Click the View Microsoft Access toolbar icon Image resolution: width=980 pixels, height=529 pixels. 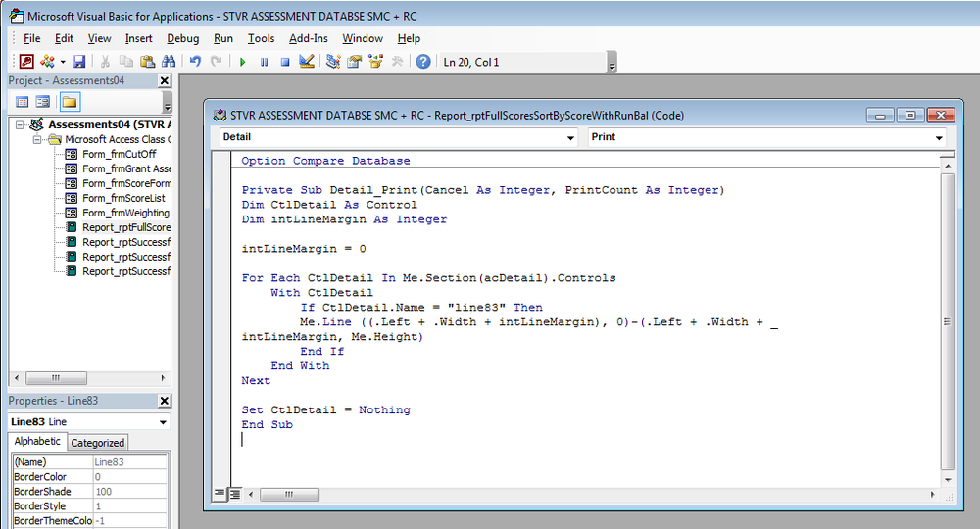[26, 61]
